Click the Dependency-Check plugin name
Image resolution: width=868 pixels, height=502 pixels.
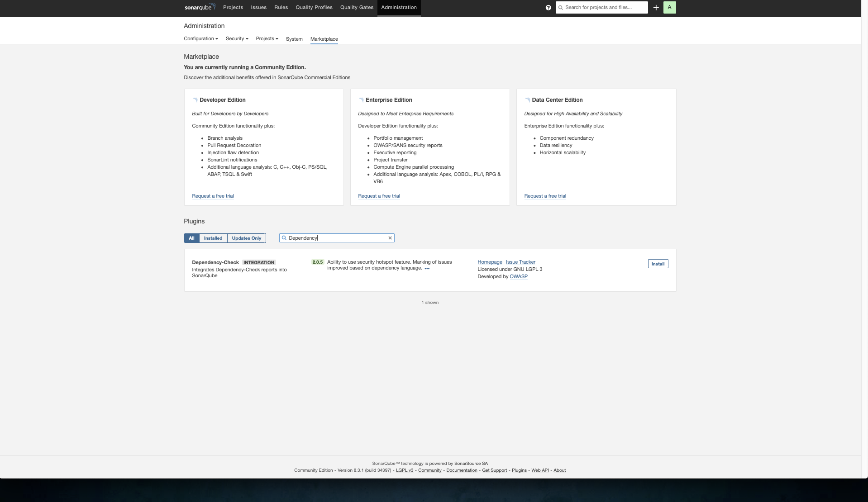click(215, 263)
